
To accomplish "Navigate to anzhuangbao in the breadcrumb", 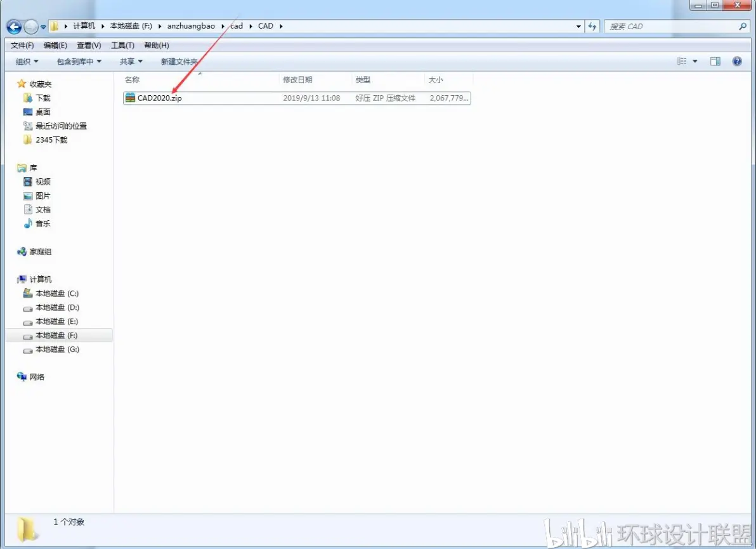I will [192, 26].
